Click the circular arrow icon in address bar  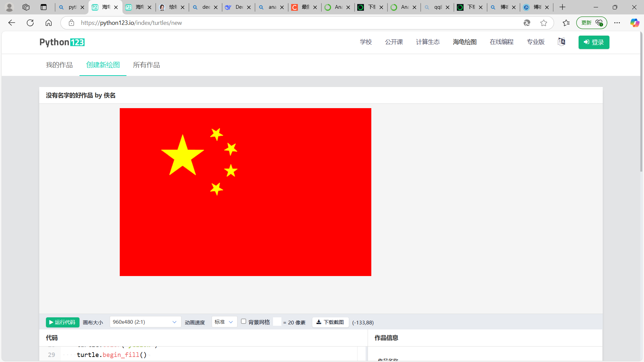tap(527, 23)
